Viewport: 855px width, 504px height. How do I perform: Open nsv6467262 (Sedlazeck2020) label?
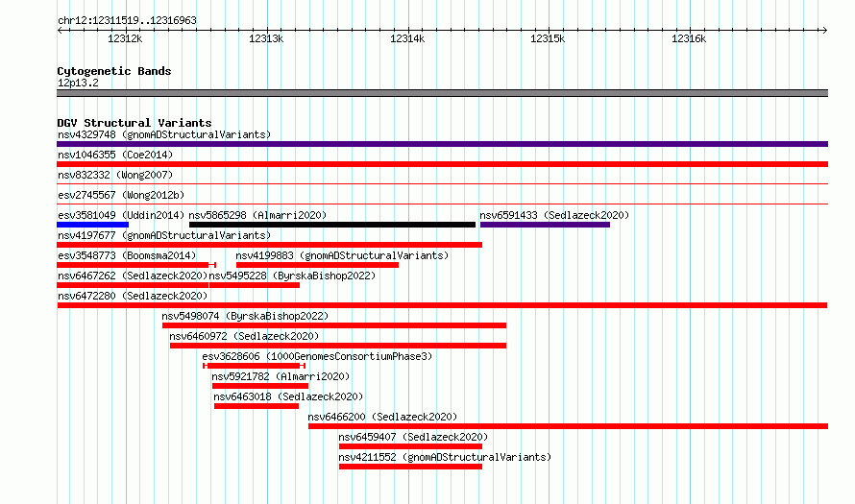coord(133,276)
